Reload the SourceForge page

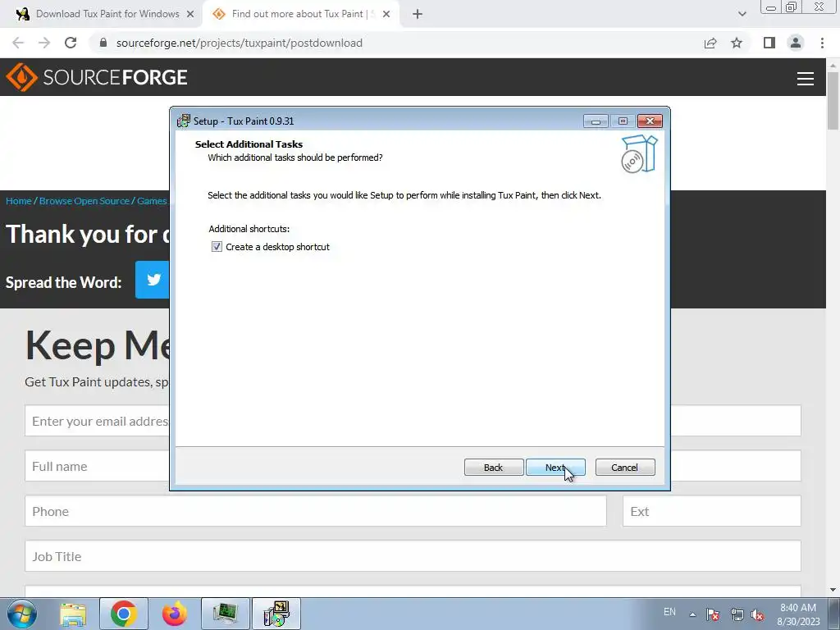[x=71, y=43]
